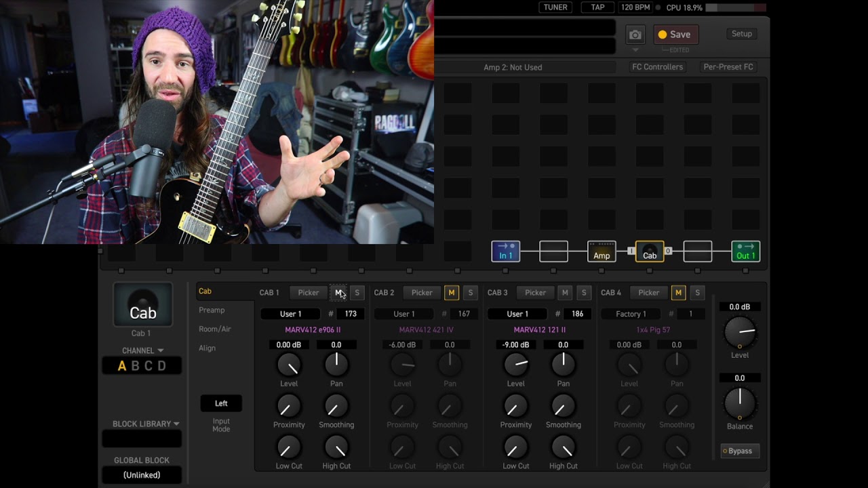Click the master Level knob
The height and width of the screenshot is (488, 868).
(740, 332)
